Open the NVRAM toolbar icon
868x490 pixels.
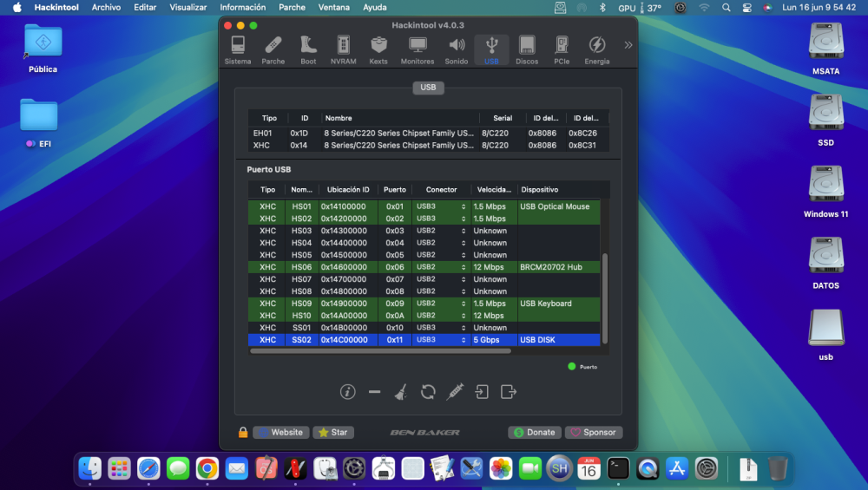[343, 50]
